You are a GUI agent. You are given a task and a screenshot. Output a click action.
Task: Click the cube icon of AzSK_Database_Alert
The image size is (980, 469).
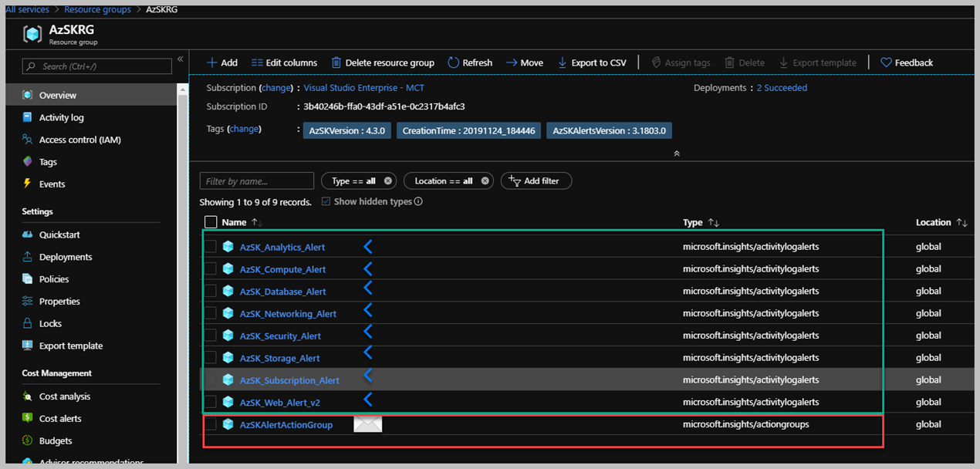click(x=228, y=292)
